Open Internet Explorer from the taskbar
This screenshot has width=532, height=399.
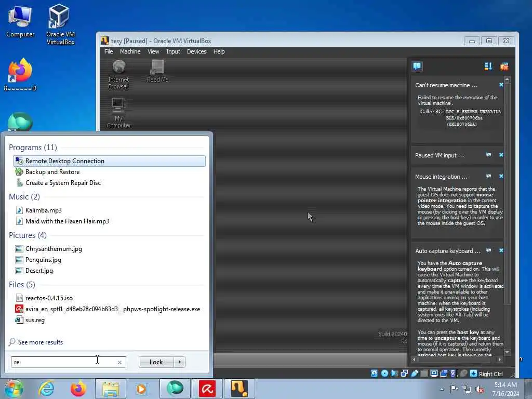coord(46,389)
